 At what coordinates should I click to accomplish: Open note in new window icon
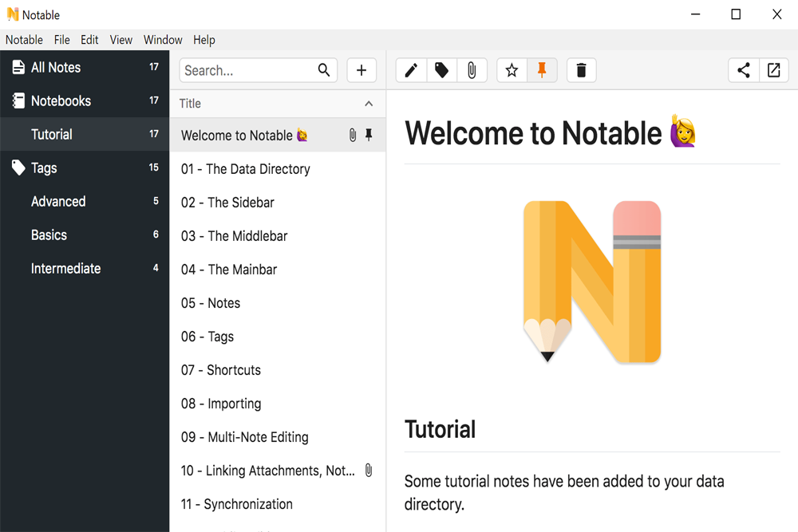(773, 70)
